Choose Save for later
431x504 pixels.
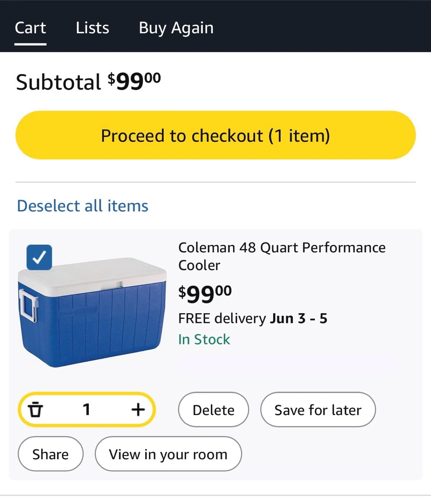(x=318, y=409)
